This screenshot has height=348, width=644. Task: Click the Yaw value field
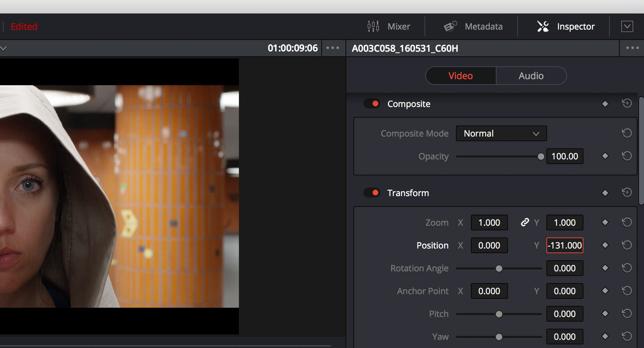coord(565,337)
